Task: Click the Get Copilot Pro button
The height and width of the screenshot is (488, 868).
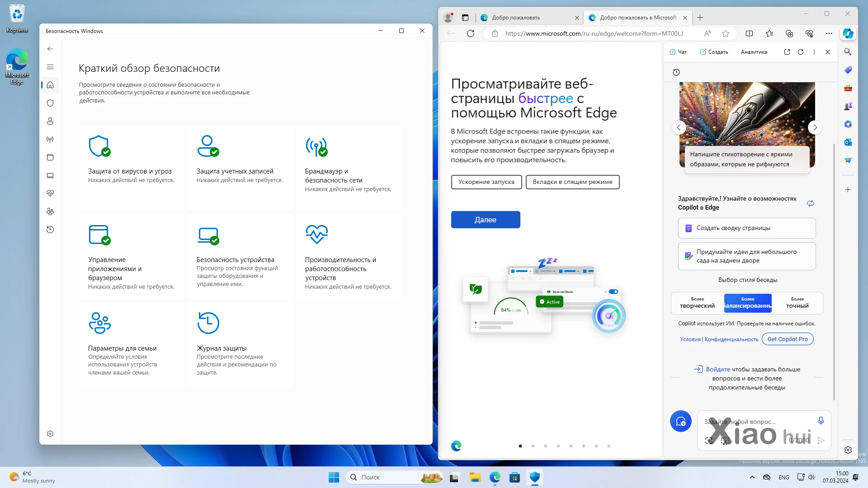Action: (787, 339)
